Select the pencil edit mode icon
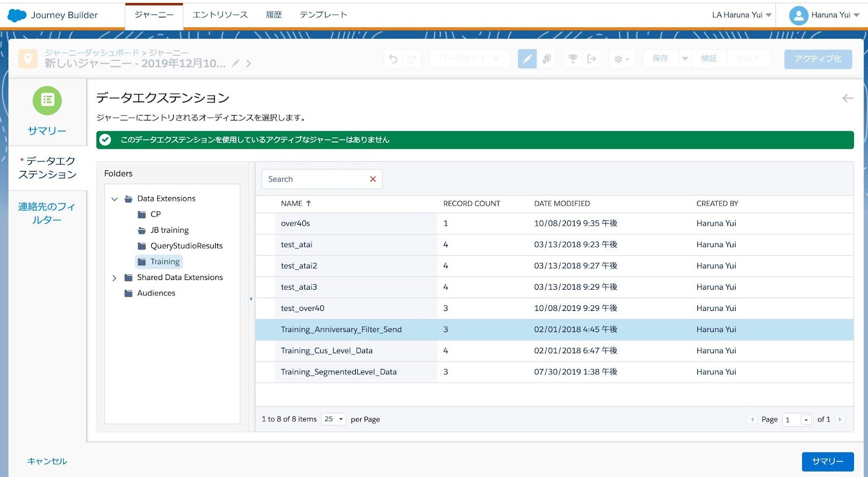 (527, 59)
